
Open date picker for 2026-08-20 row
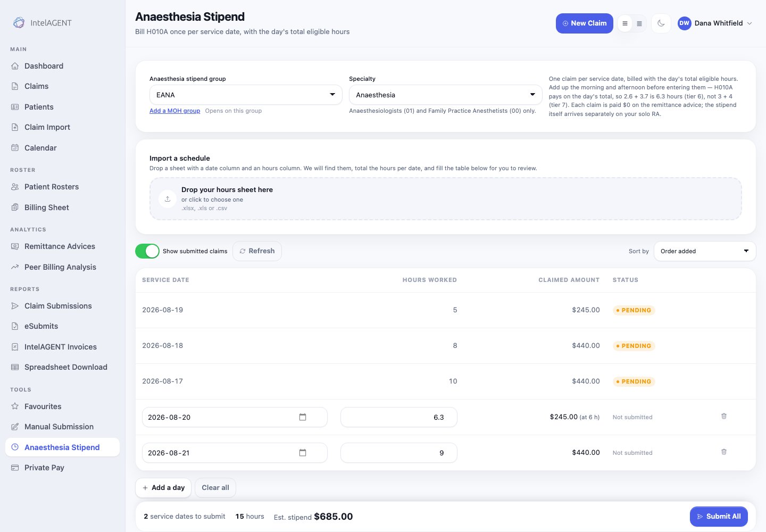point(303,417)
